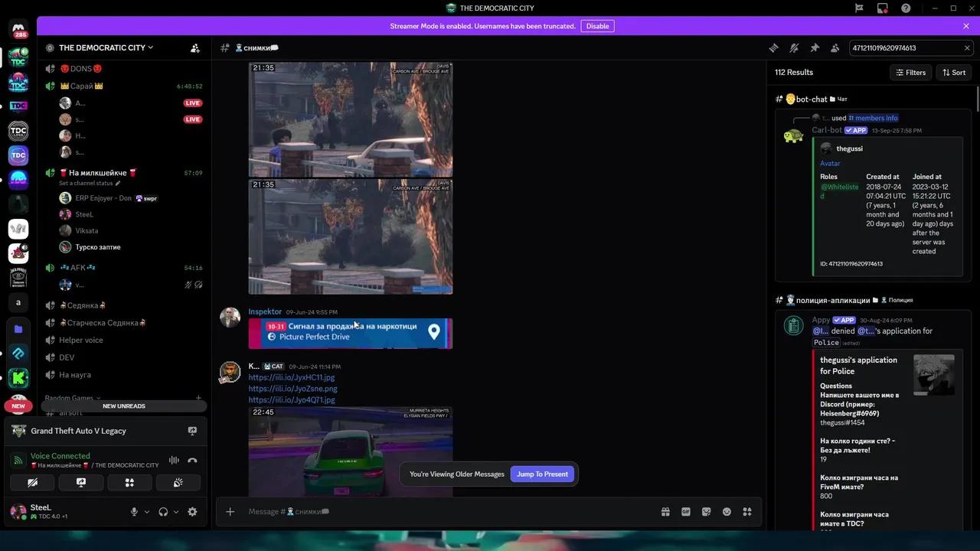Screen dimensions: 980x551
Task: Open link iili.io/JyoZsne.png
Action: click(x=292, y=389)
